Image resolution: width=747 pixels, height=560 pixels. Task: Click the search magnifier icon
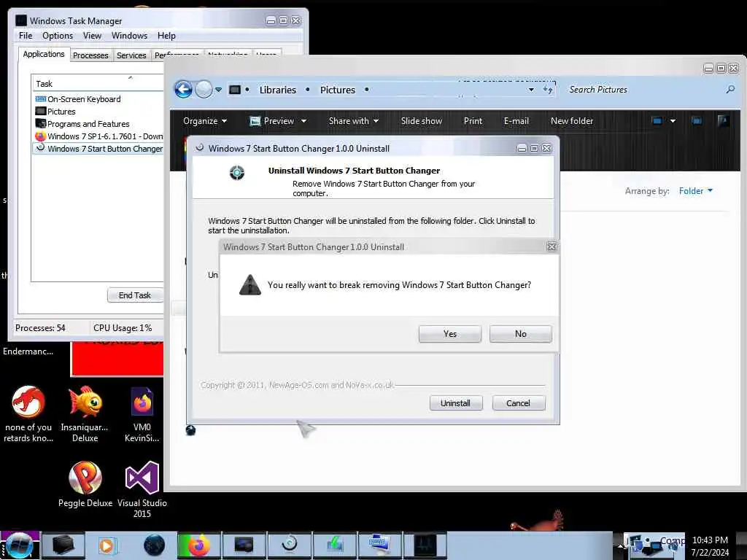[x=730, y=90]
